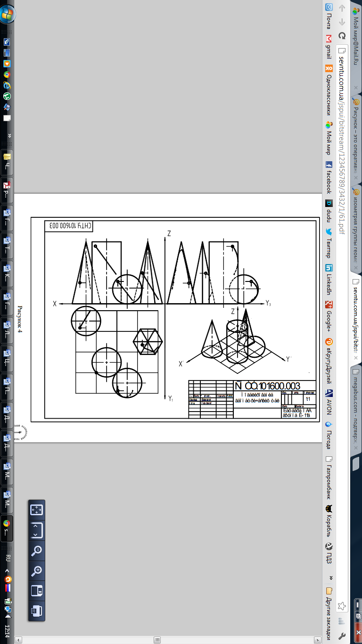362x644 pixels.
Task: Open the Почта bookmark
Action: [x=329, y=17]
